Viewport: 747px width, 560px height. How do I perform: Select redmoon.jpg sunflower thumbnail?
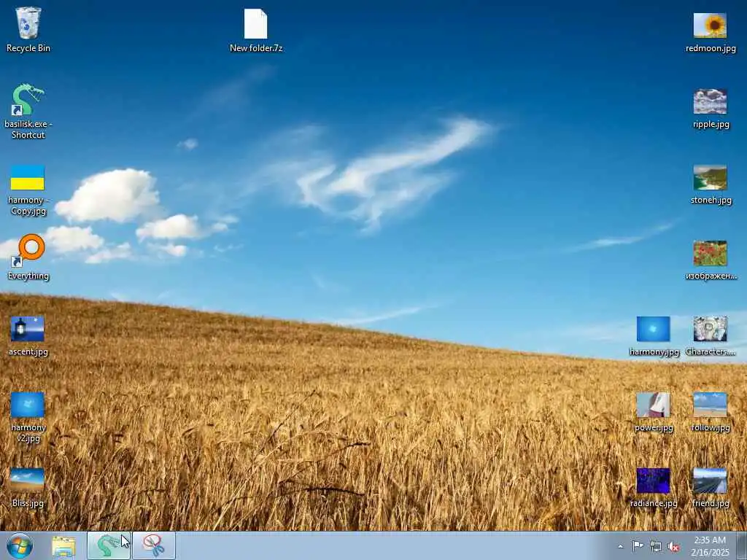click(711, 31)
